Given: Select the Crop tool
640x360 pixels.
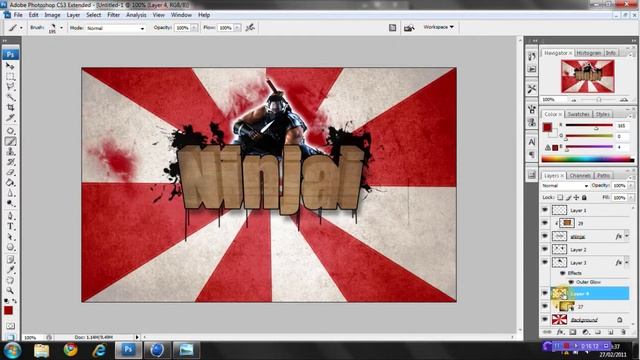Looking at the screenshot, I should 10,107.
